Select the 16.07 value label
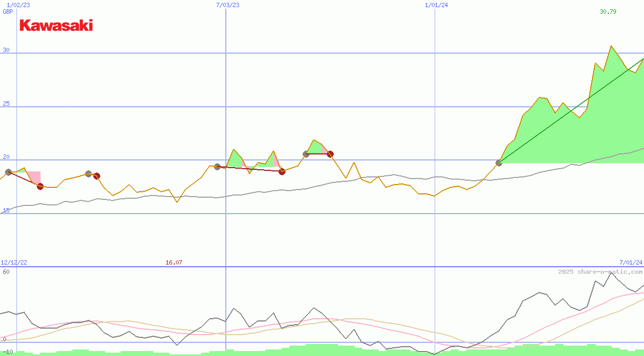 [x=174, y=261]
